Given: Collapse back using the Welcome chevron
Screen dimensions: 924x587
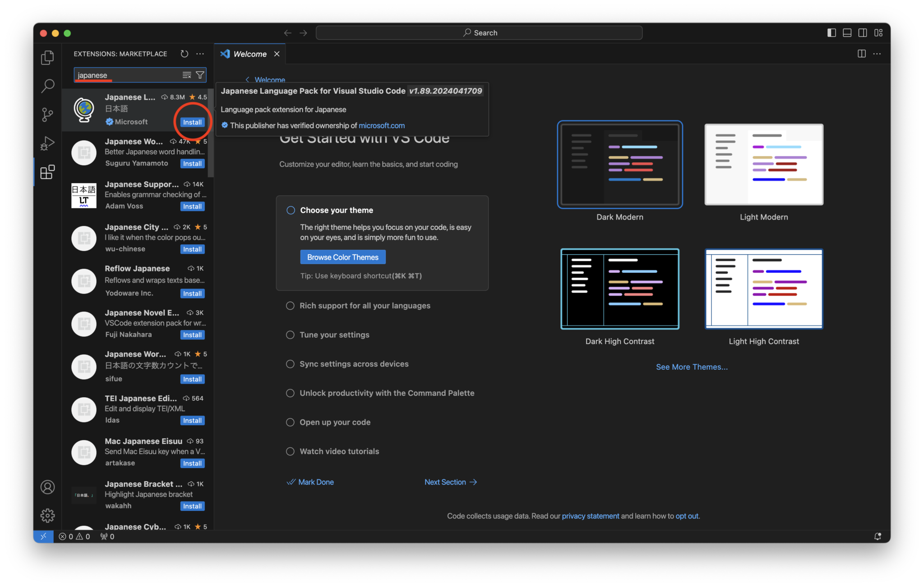Looking at the screenshot, I should pyautogui.click(x=248, y=79).
